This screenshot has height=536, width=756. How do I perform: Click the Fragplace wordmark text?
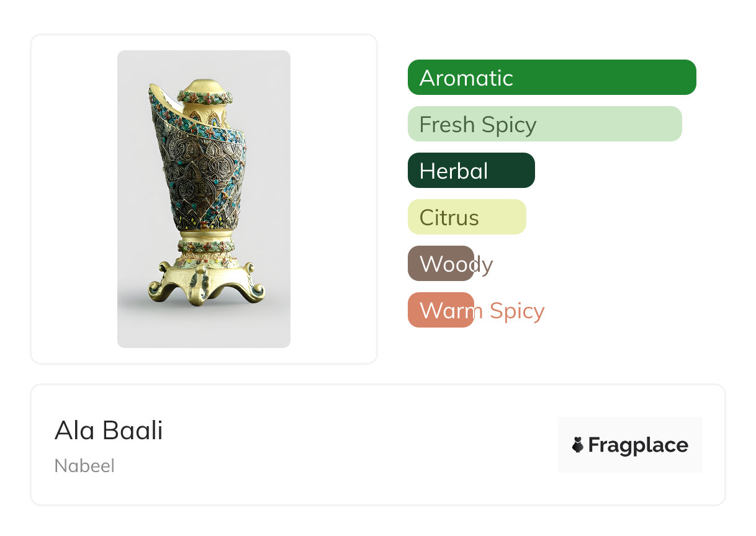pyautogui.click(x=638, y=445)
